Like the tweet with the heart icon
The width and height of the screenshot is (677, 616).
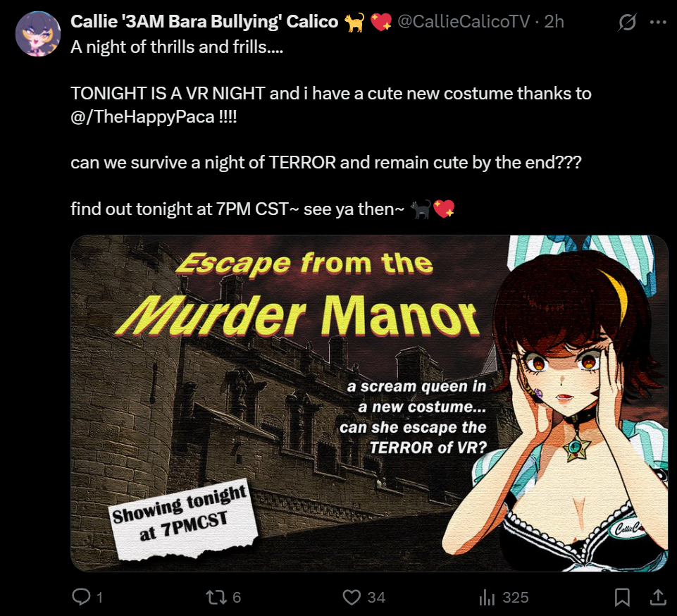pos(352,597)
